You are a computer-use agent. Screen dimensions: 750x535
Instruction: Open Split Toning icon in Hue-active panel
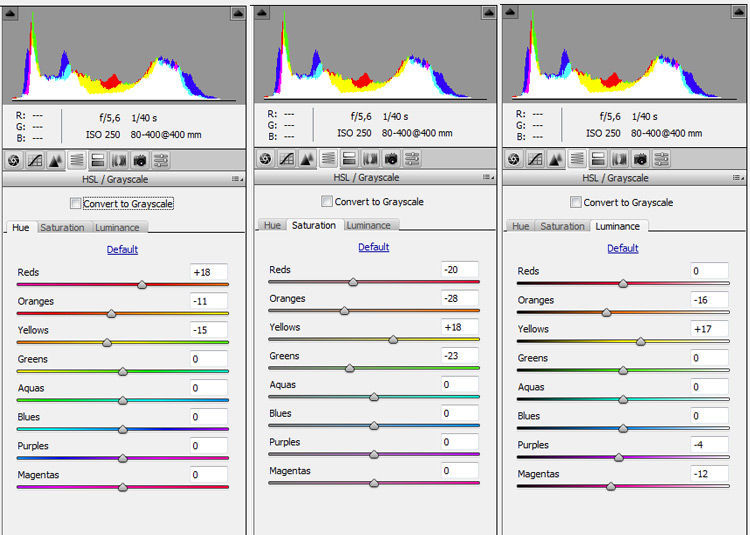tap(98, 160)
